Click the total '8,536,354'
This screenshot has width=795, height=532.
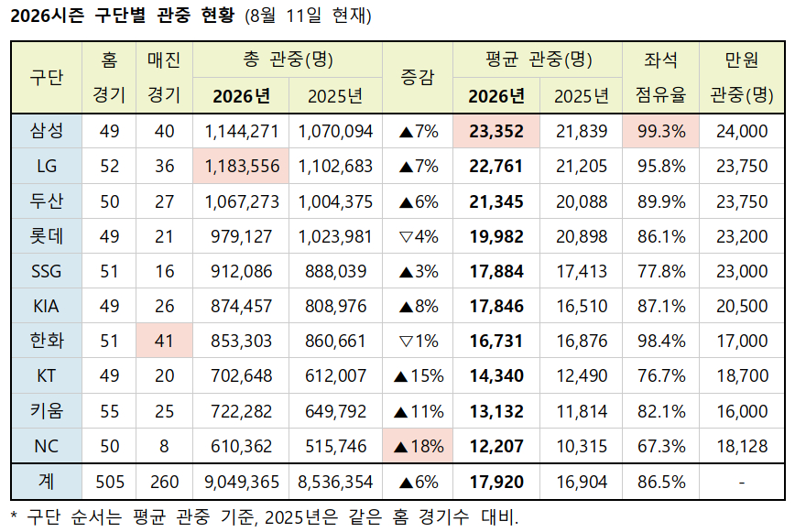click(335, 482)
